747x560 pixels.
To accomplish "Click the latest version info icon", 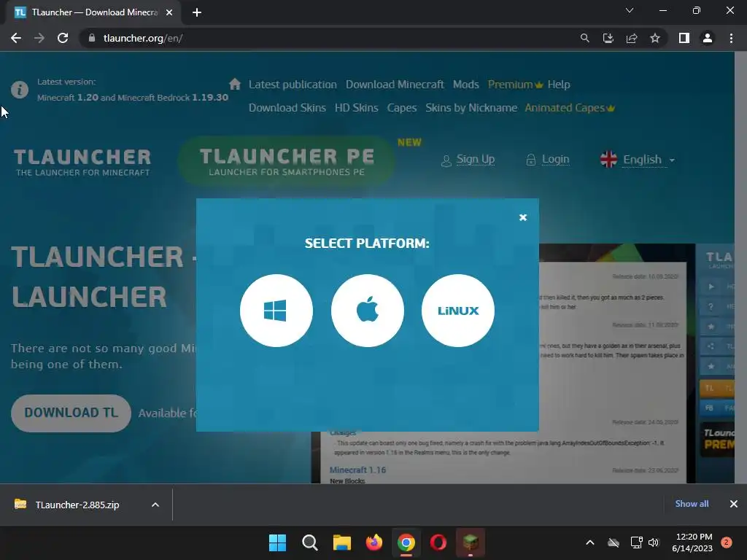I will click(x=20, y=90).
